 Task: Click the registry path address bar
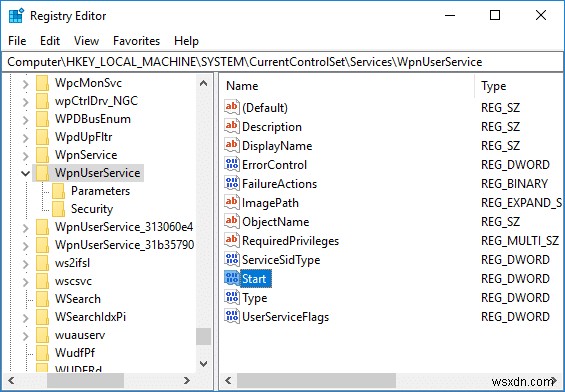(282, 62)
